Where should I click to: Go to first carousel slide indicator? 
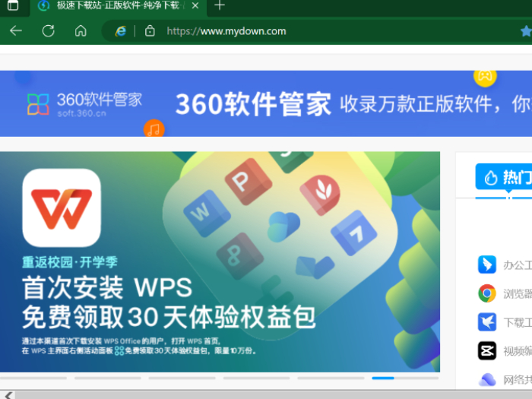coord(33,378)
